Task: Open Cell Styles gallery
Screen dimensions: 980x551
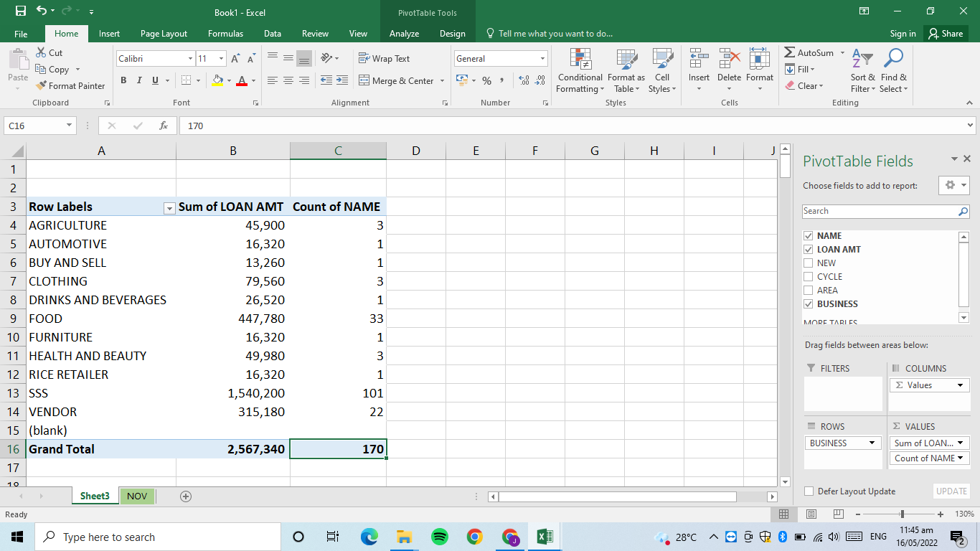Action: tap(662, 71)
